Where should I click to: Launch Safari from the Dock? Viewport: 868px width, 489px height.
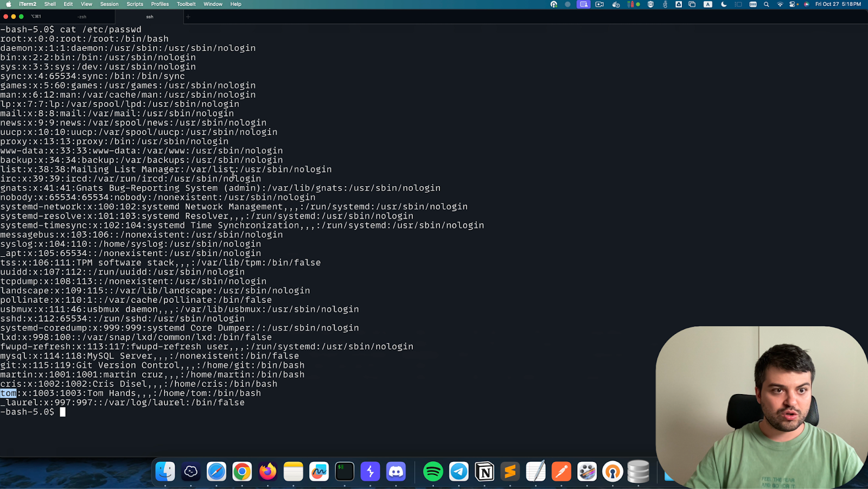tap(216, 471)
